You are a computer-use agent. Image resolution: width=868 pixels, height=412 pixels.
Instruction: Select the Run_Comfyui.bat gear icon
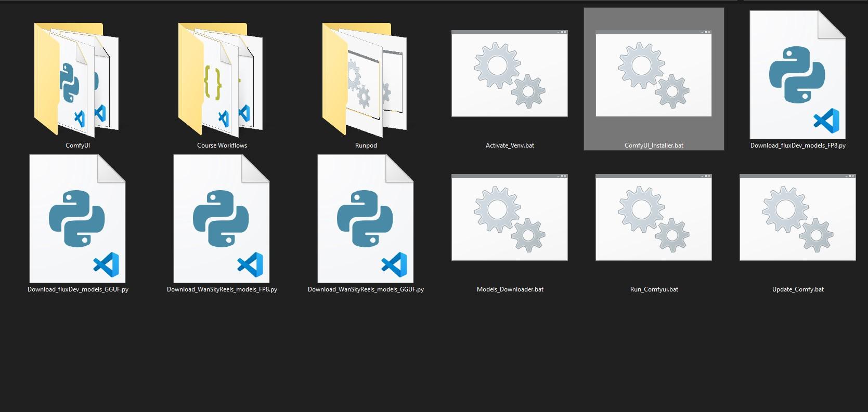pyautogui.click(x=654, y=217)
